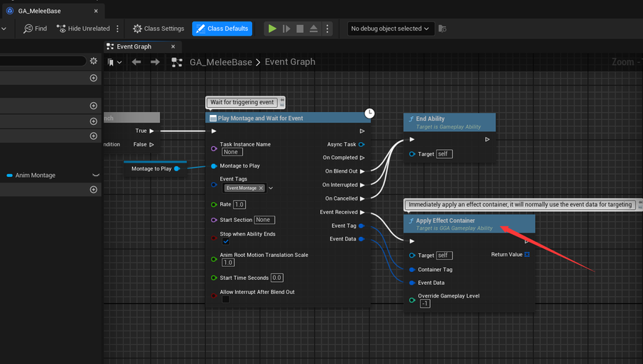Navigate back in graph history
Screen dimensions: 643x364
pyautogui.click(x=136, y=62)
